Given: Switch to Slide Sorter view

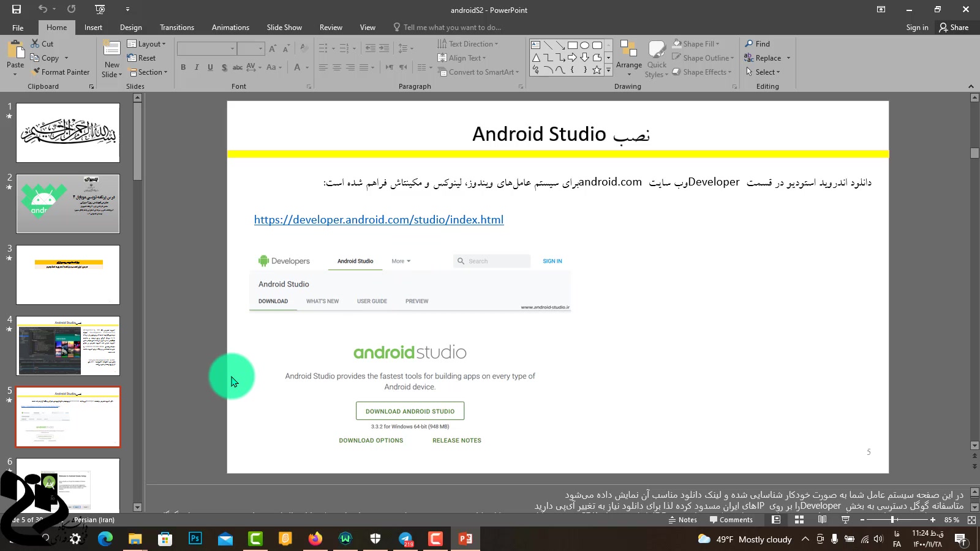Looking at the screenshot, I should (x=799, y=520).
